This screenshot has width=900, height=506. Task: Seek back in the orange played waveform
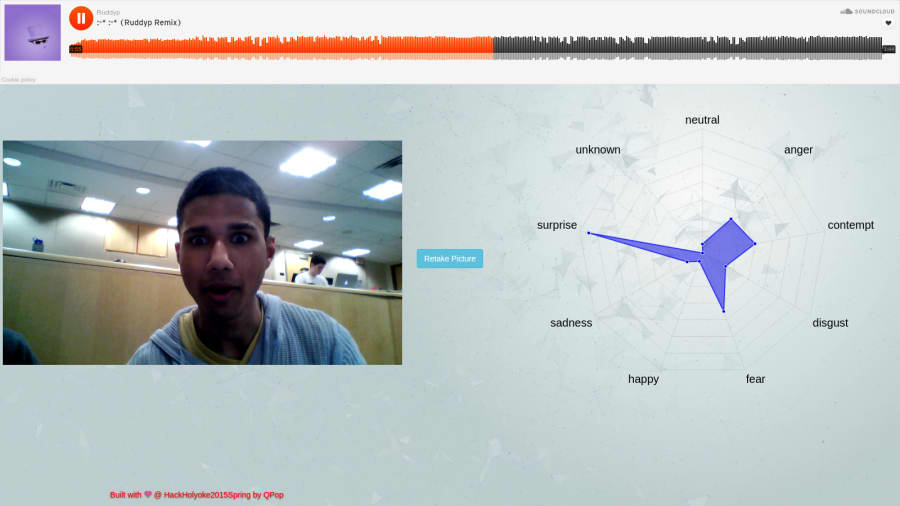(281, 47)
